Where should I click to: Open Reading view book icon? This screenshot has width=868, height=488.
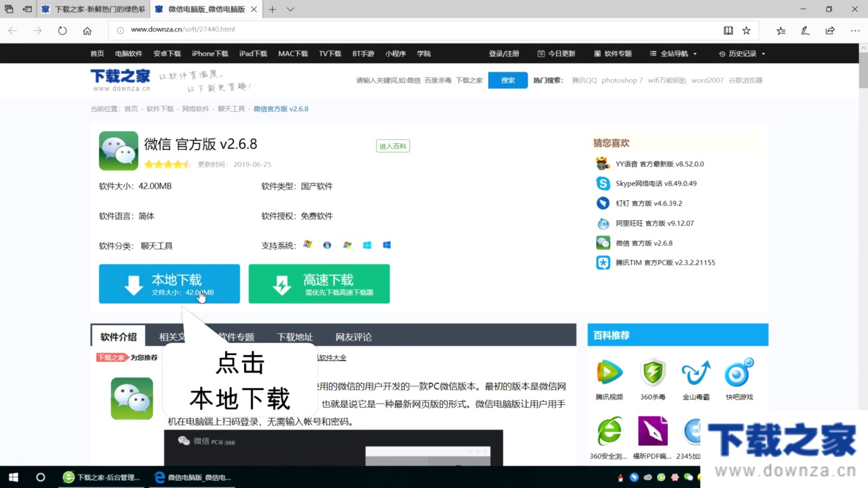tap(728, 30)
